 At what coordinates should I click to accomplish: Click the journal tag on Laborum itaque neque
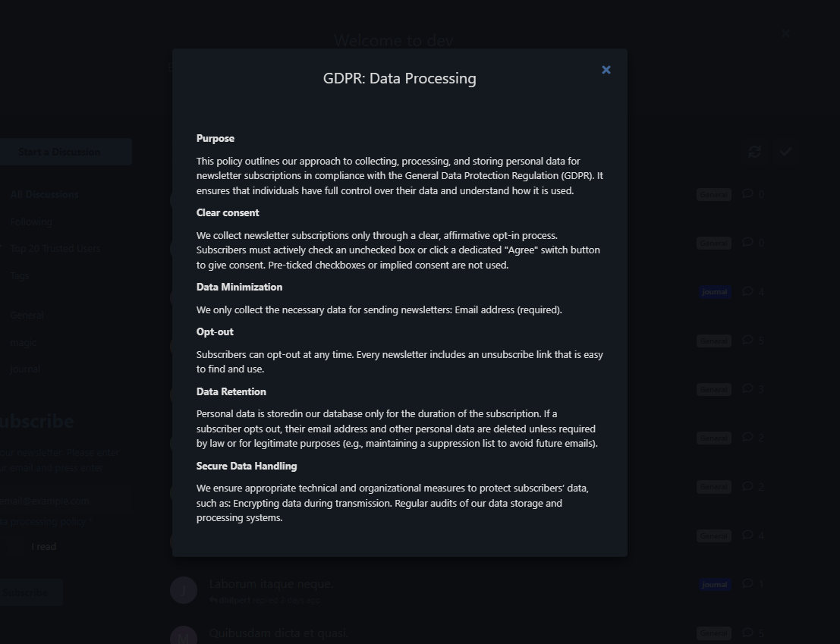tap(714, 585)
